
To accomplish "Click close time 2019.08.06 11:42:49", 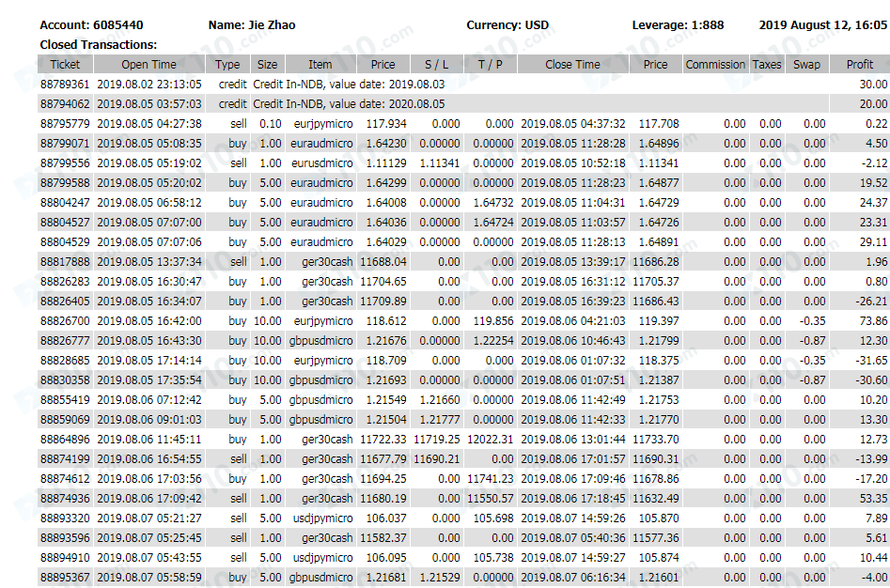I will tap(572, 400).
